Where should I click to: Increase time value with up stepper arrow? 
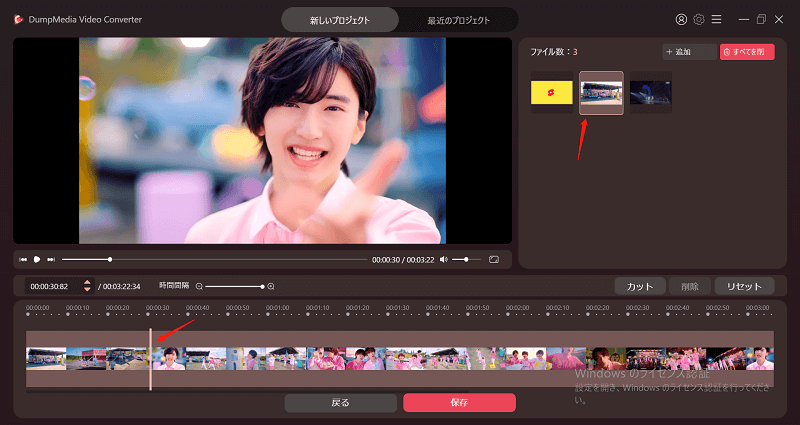pyautogui.click(x=87, y=282)
